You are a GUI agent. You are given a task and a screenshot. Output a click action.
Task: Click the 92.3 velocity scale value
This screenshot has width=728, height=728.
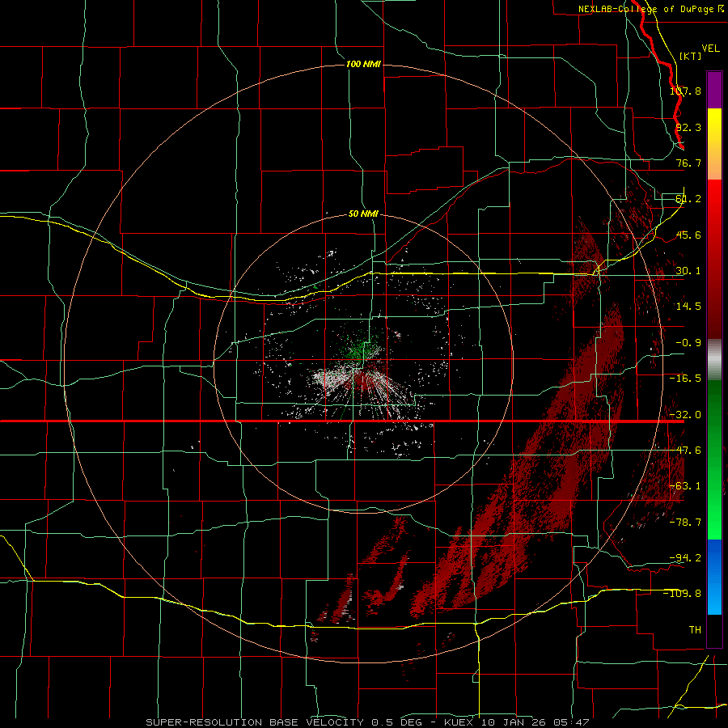point(688,127)
